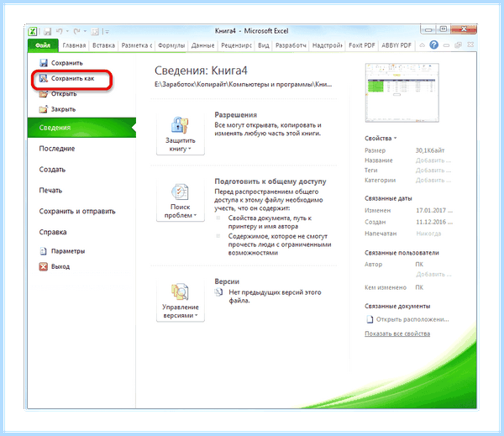Image resolution: width=504 pixels, height=436 pixels.
Task: Click the Excel logo icon in title bar
Action: 33,32
